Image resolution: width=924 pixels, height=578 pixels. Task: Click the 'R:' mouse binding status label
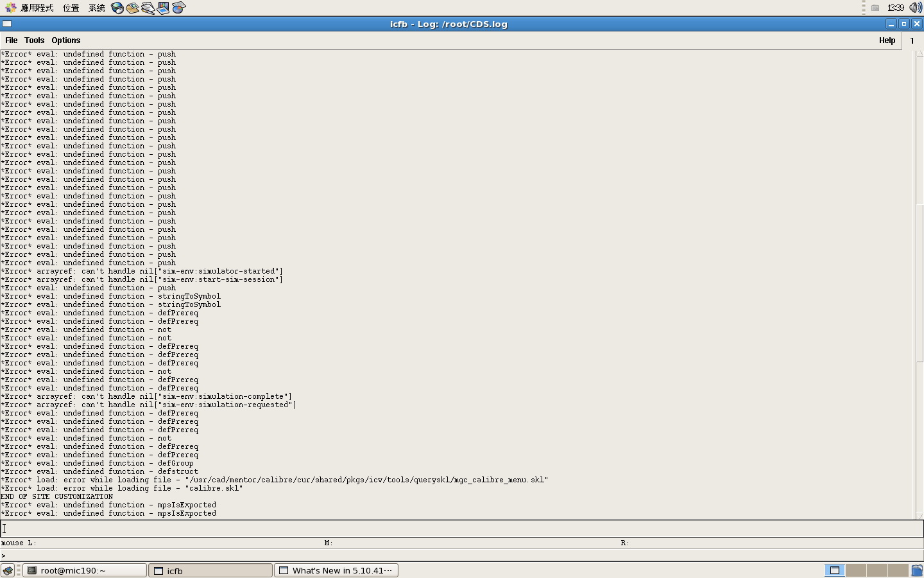coord(625,543)
